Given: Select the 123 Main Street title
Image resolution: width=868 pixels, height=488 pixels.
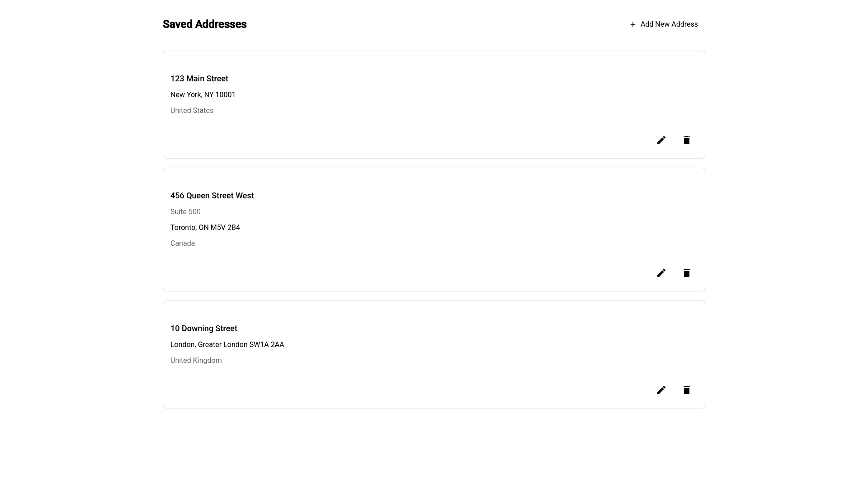Looking at the screenshot, I should tap(199, 79).
